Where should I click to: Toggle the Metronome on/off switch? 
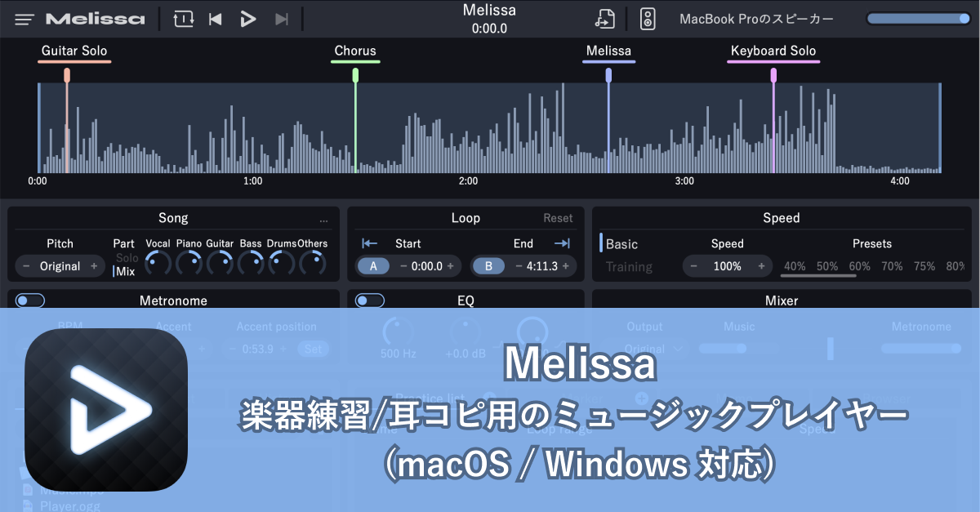(x=30, y=301)
